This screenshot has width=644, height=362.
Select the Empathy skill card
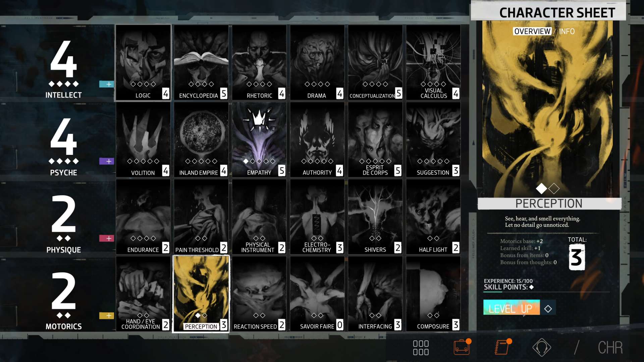(x=259, y=139)
